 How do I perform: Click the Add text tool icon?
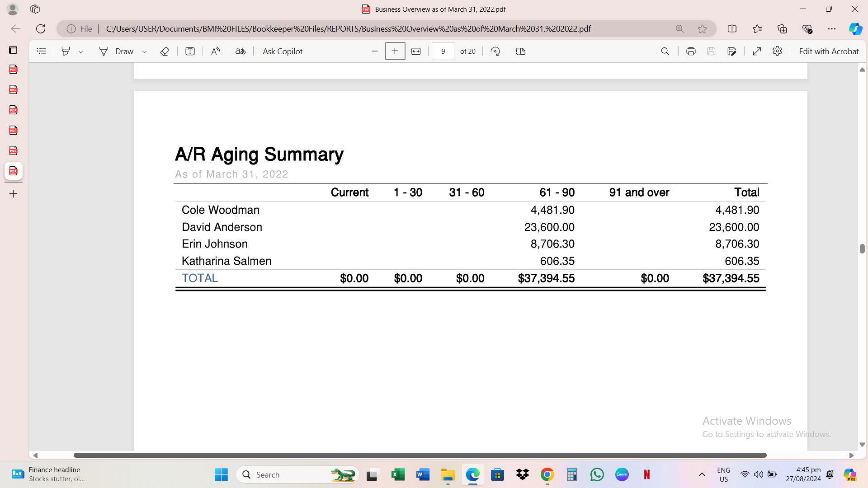(190, 52)
